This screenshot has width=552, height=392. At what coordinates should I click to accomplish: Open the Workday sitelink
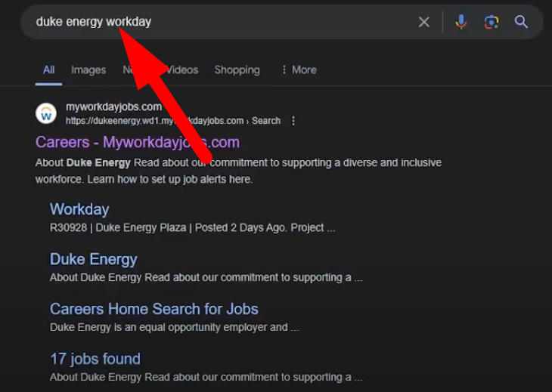click(79, 209)
